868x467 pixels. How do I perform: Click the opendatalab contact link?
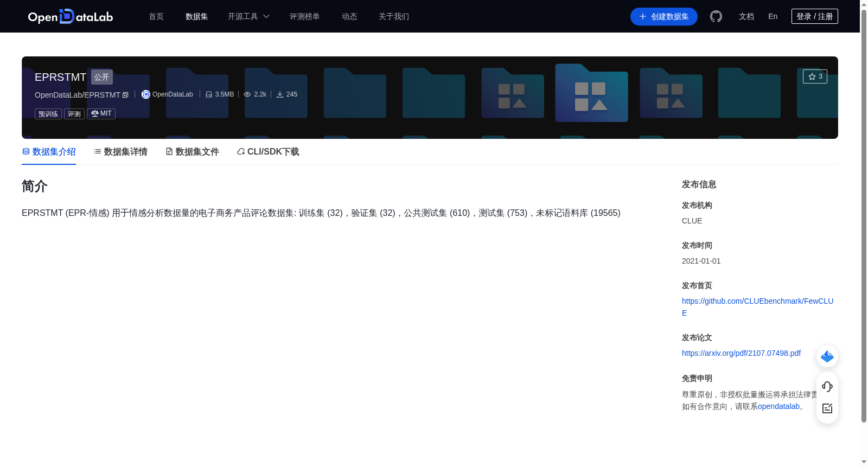(778, 406)
